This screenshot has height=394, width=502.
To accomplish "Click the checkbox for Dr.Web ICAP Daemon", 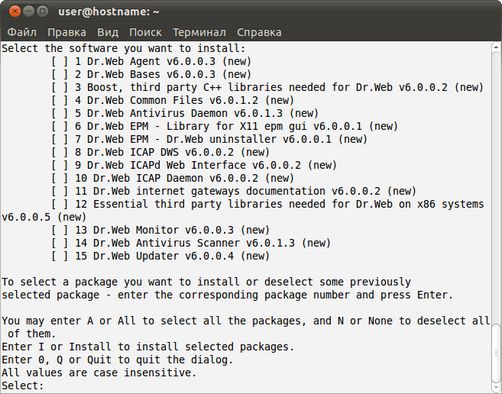I will pyautogui.click(x=60, y=178).
